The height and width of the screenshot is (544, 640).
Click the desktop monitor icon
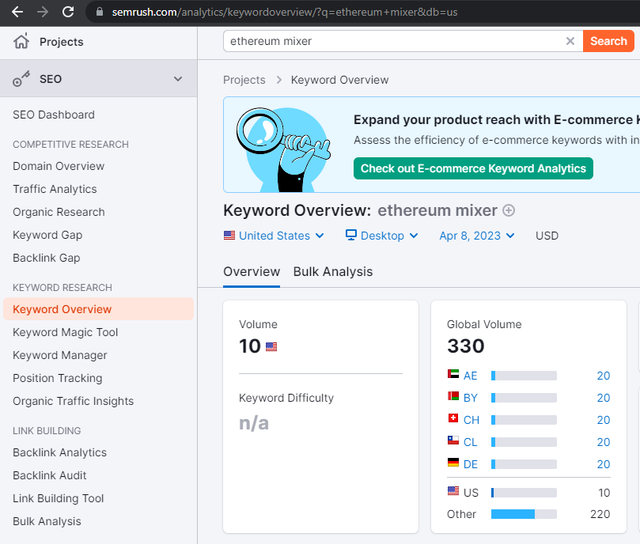tap(351, 235)
